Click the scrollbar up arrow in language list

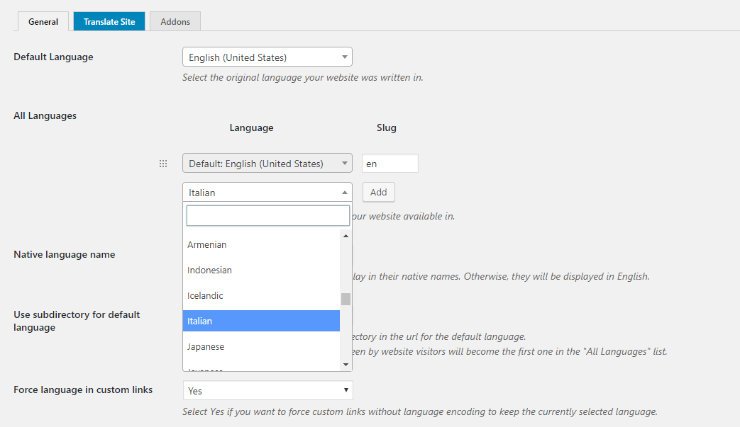346,237
